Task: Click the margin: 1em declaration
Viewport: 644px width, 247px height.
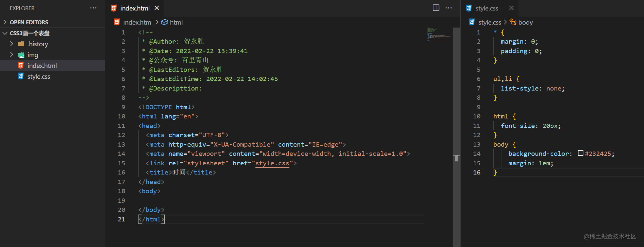Action: click(531, 163)
